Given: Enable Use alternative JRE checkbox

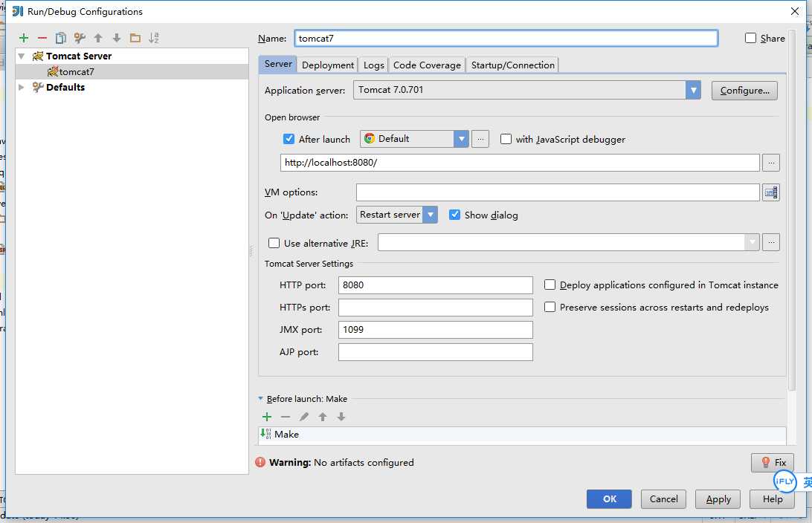Looking at the screenshot, I should coord(274,243).
